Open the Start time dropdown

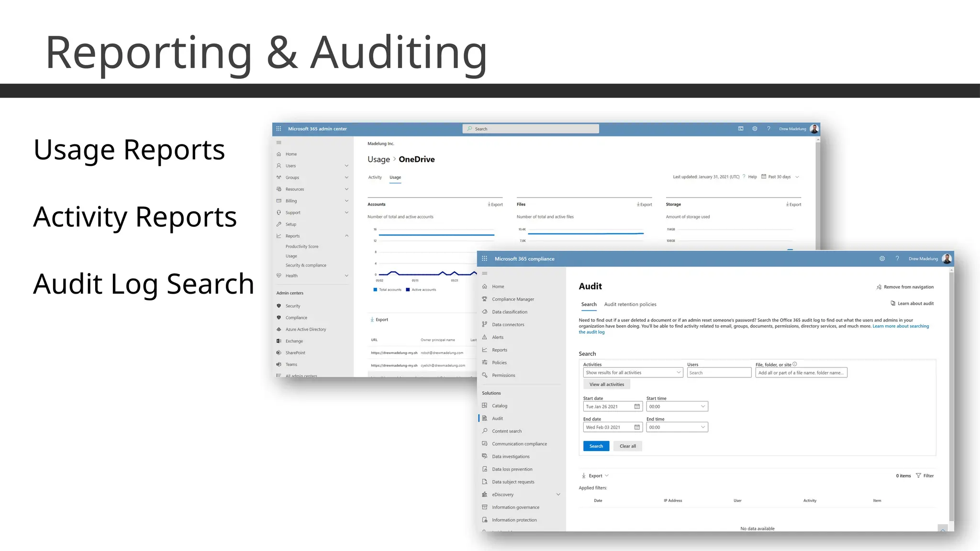point(677,407)
